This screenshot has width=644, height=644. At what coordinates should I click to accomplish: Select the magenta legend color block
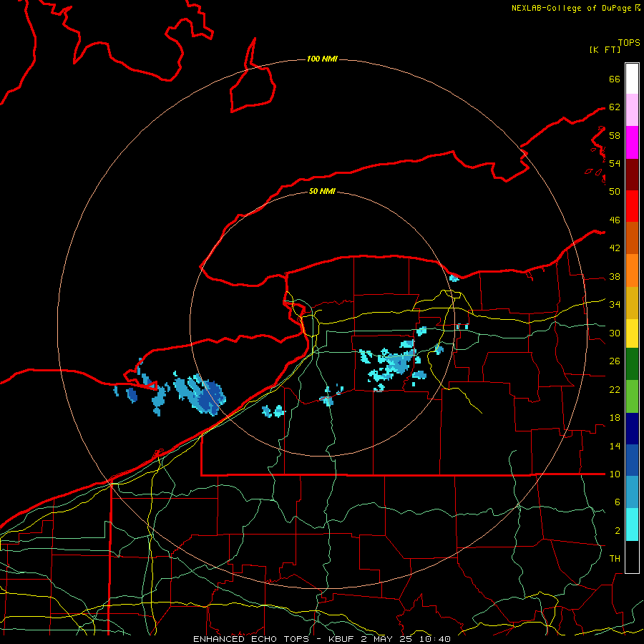[632, 142]
